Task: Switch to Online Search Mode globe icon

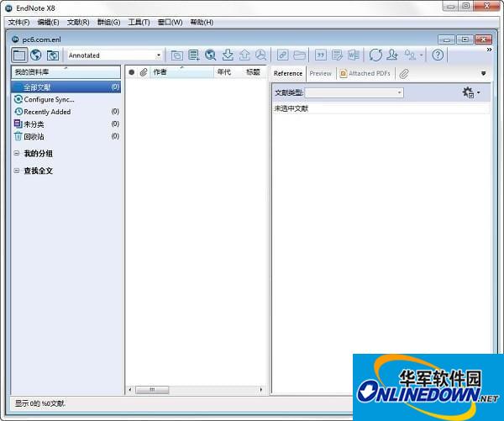Action: click(36, 55)
